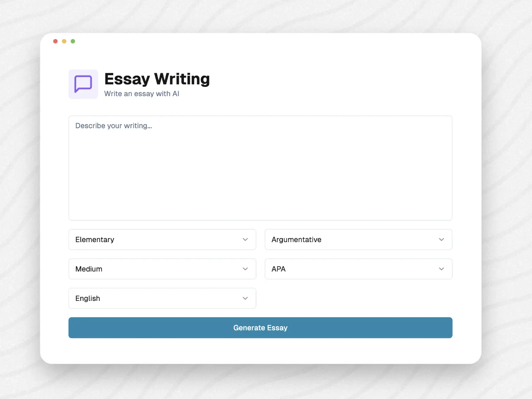Click the Generate Essay button
The image size is (532, 399).
pos(260,327)
